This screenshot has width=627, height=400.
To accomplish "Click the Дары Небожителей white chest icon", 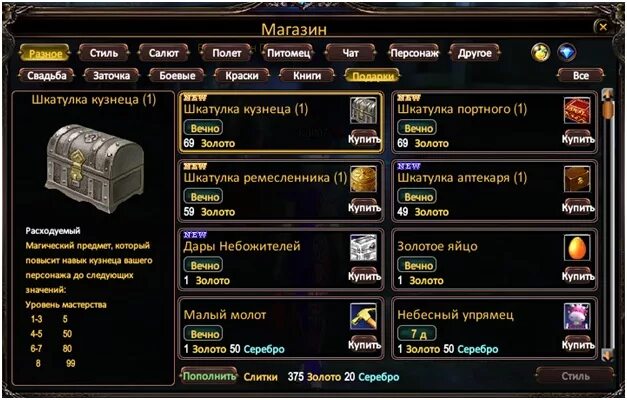I will [x=363, y=248].
